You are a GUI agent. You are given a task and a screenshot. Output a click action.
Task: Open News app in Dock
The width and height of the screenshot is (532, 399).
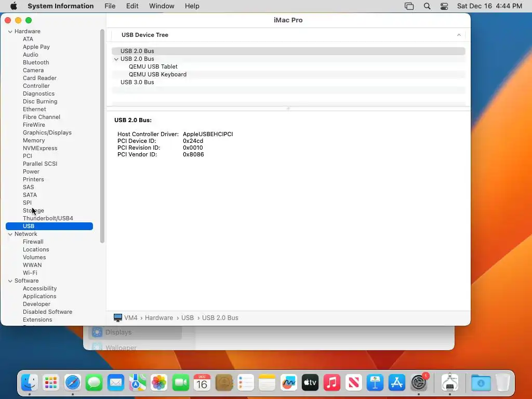pos(353,383)
